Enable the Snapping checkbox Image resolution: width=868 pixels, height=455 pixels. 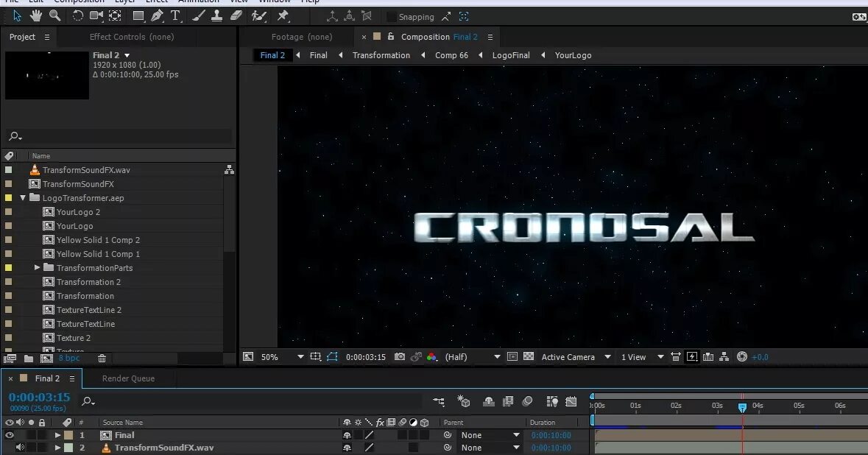(x=392, y=17)
